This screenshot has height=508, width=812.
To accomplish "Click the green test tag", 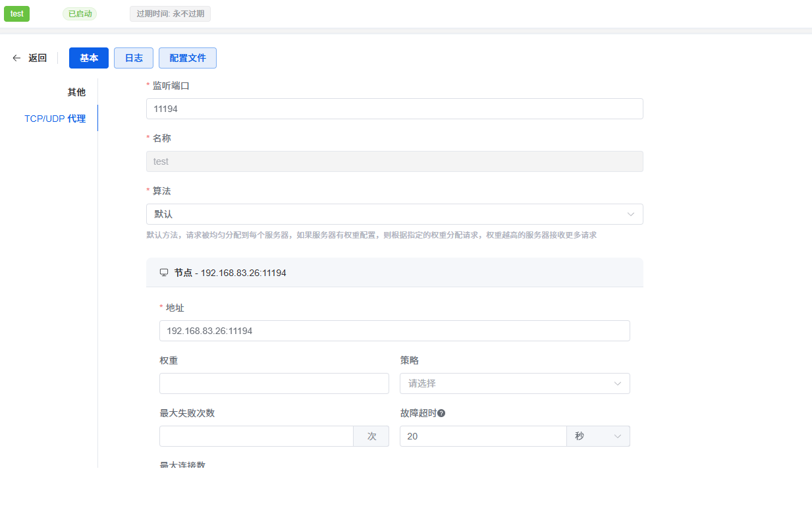I will [x=17, y=14].
